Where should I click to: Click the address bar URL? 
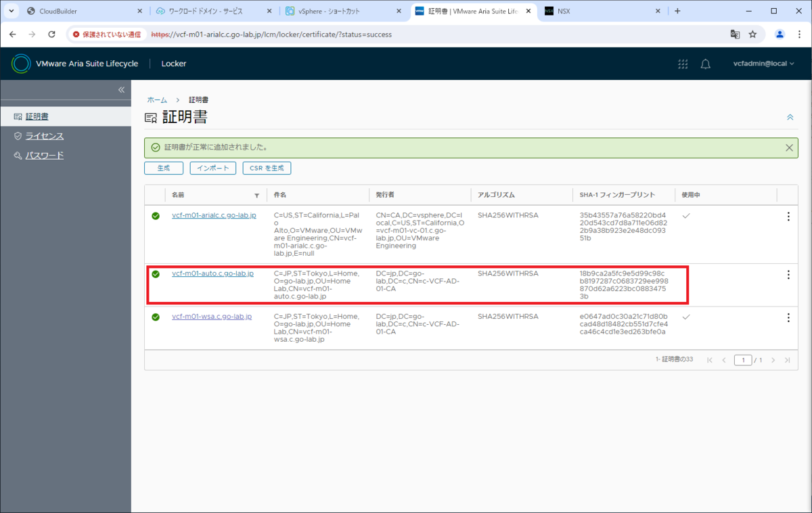point(271,34)
